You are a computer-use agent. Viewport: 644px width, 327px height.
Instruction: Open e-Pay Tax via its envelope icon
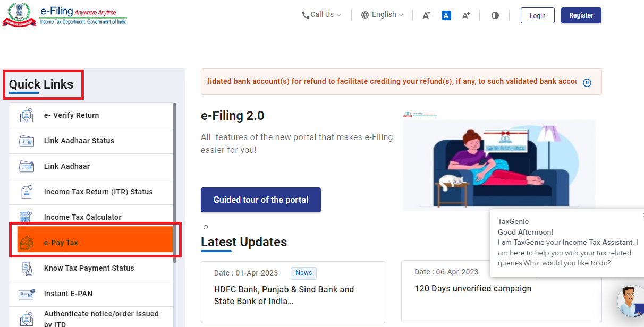(27, 242)
